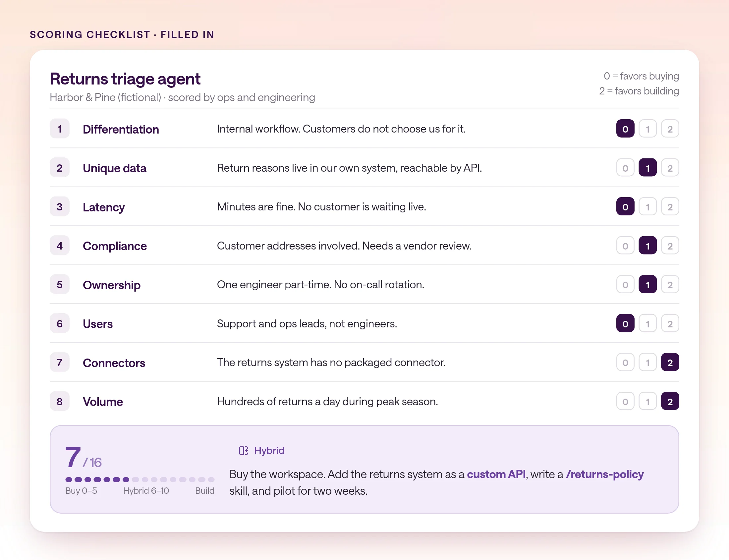
Task: Open the custom API link
Action: pos(496,474)
